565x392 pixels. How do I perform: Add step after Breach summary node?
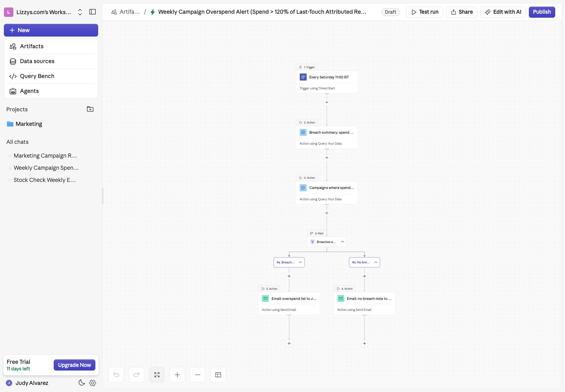(327, 158)
